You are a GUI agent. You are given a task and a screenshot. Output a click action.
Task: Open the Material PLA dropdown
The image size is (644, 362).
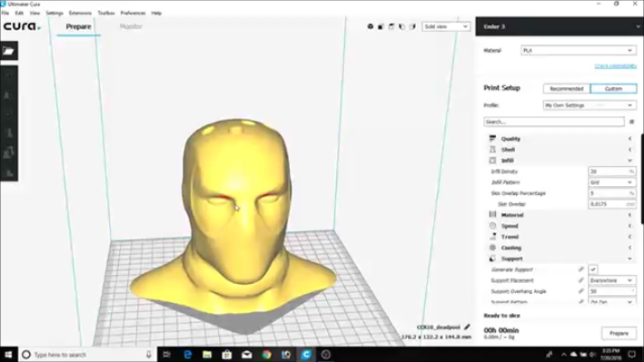click(579, 51)
